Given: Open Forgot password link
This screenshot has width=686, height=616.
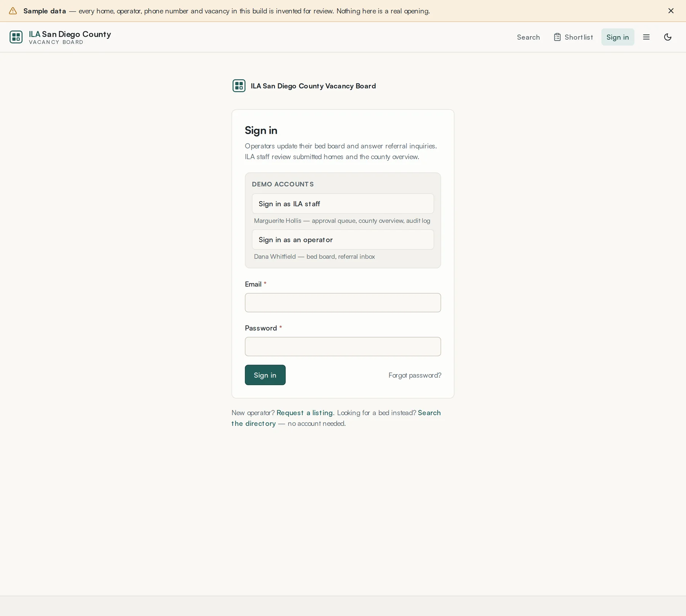Looking at the screenshot, I should (415, 375).
